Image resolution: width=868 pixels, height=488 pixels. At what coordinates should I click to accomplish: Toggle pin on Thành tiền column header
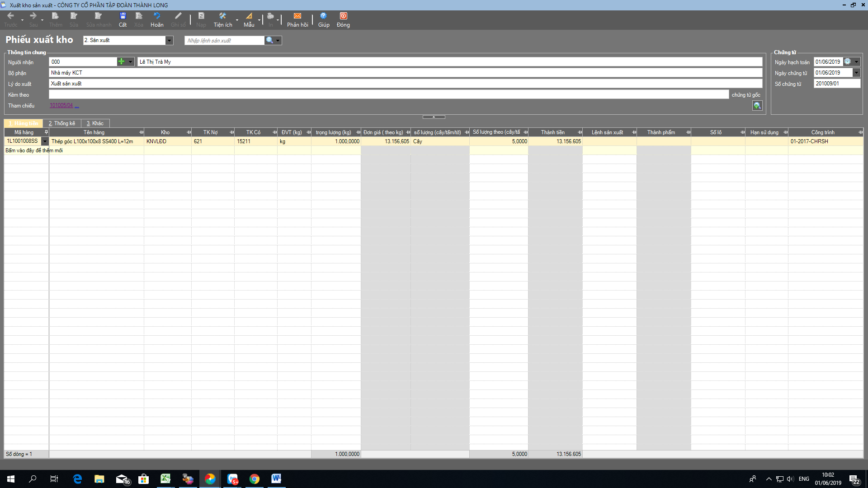[x=580, y=132]
